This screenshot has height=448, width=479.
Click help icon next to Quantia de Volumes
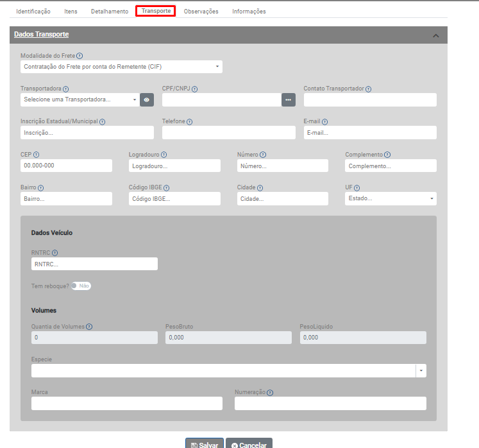pyautogui.click(x=89, y=327)
